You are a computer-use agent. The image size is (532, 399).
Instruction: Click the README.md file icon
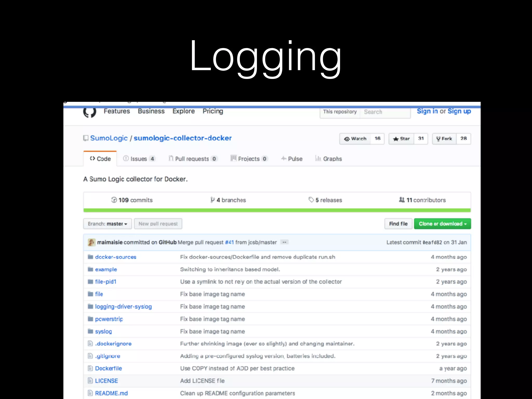(x=90, y=393)
